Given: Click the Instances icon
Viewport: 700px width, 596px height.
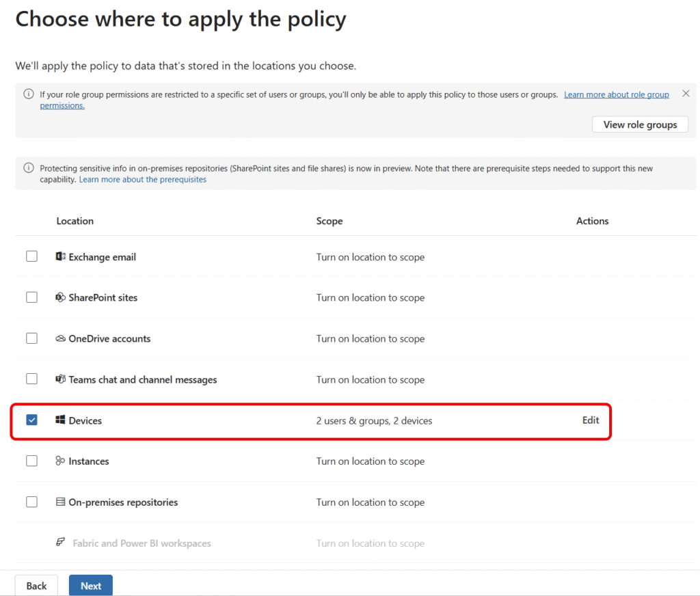Looking at the screenshot, I should [60, 461].
